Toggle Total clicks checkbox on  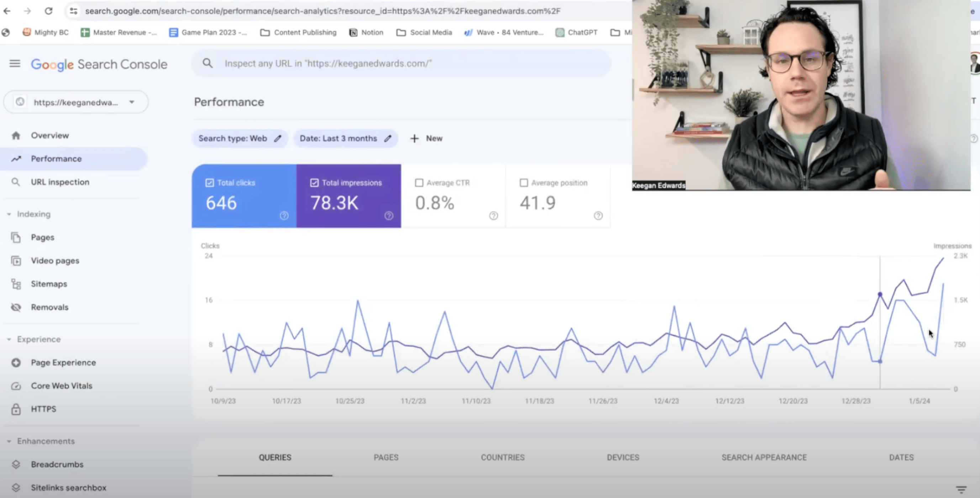pyautogui.click(x=210, y=183)
